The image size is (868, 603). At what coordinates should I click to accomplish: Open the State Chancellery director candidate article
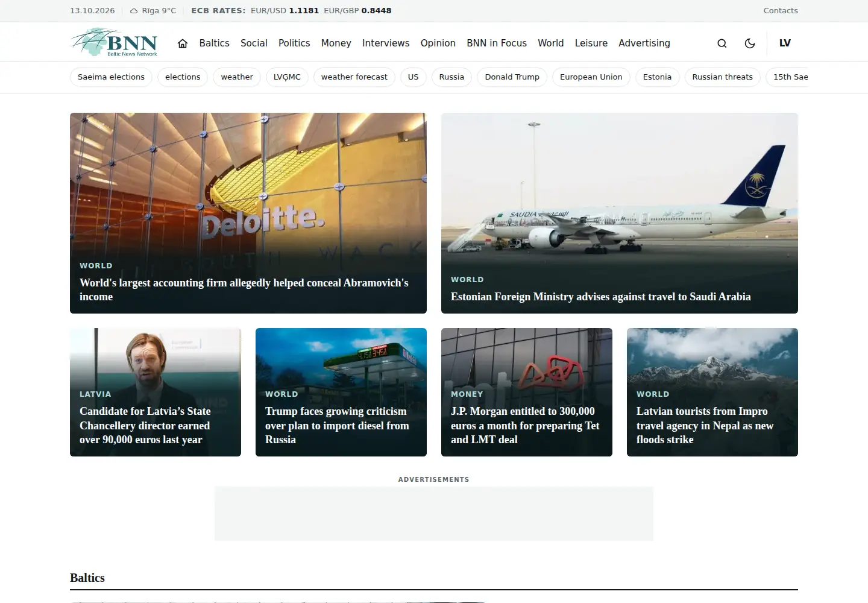pyautogui.click(x=145, y=425)
